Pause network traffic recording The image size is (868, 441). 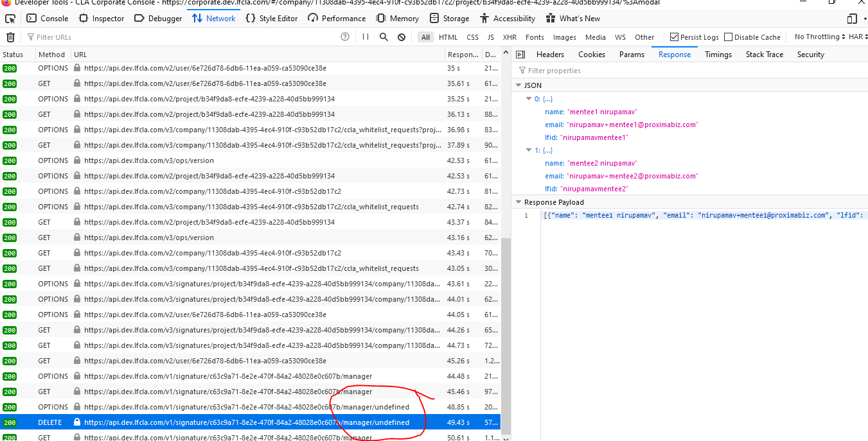tap(365, 37)
